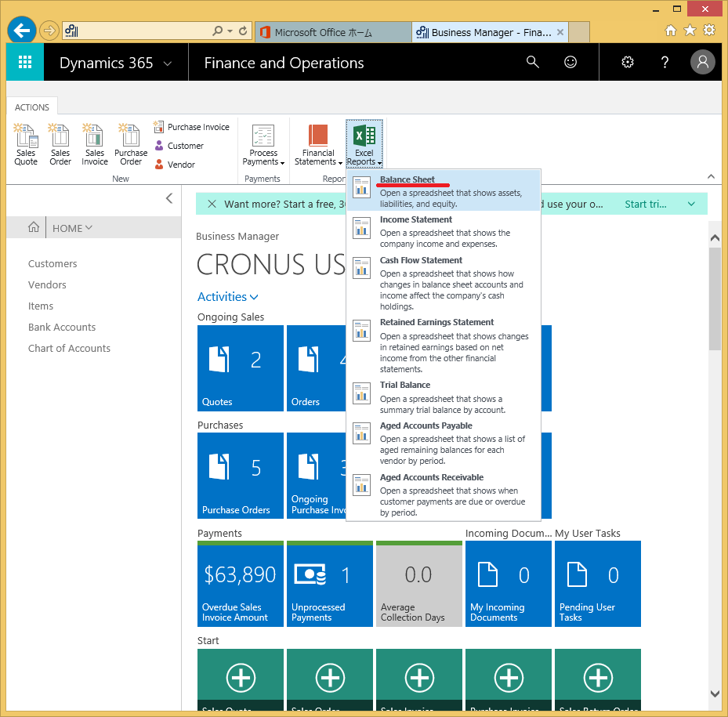Open the Quotes tile

[240, 368]
